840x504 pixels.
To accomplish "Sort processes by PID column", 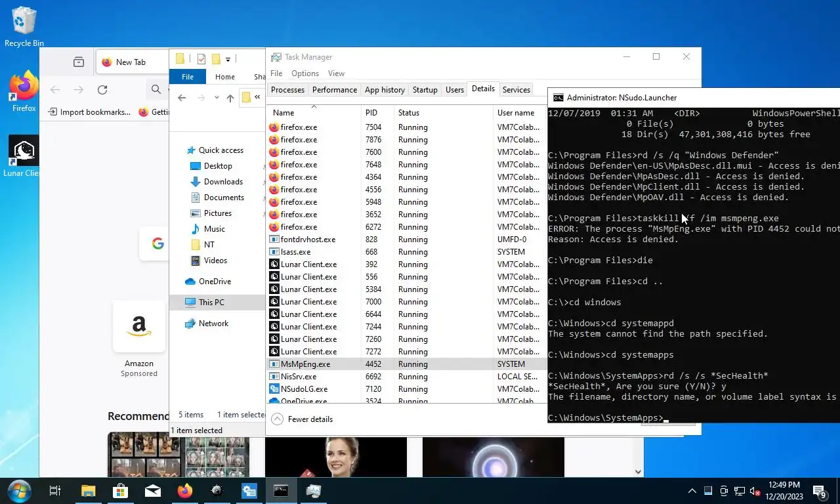I will click(x=377, y=112).
